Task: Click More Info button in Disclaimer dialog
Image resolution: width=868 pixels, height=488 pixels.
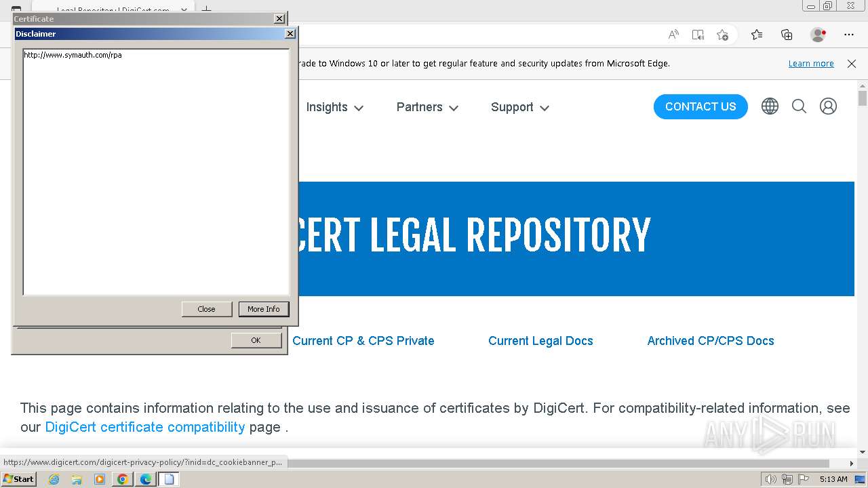Action: [x=264, y=309]
